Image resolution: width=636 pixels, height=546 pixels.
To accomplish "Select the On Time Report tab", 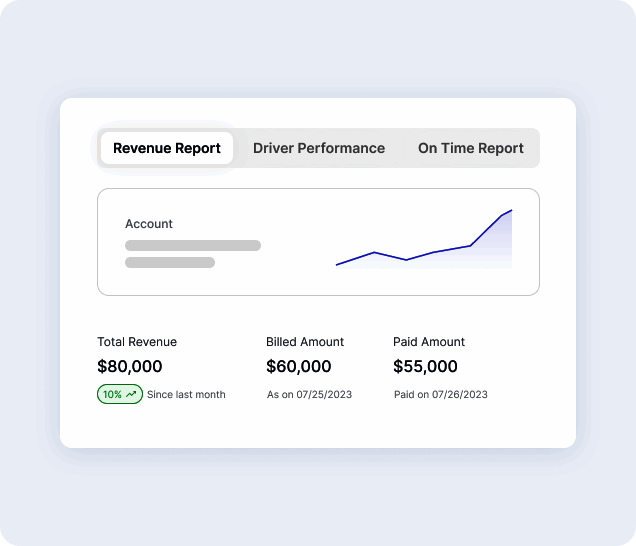I will coord(470,148).
